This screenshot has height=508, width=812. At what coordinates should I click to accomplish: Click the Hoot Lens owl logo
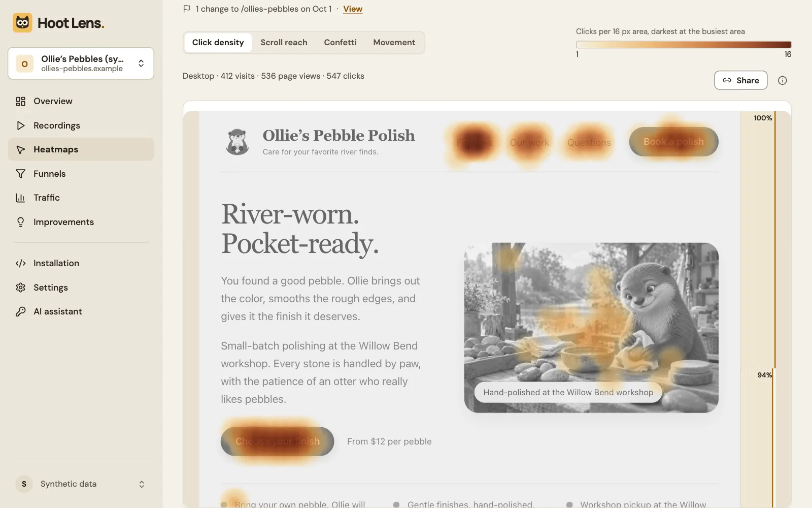22,23
